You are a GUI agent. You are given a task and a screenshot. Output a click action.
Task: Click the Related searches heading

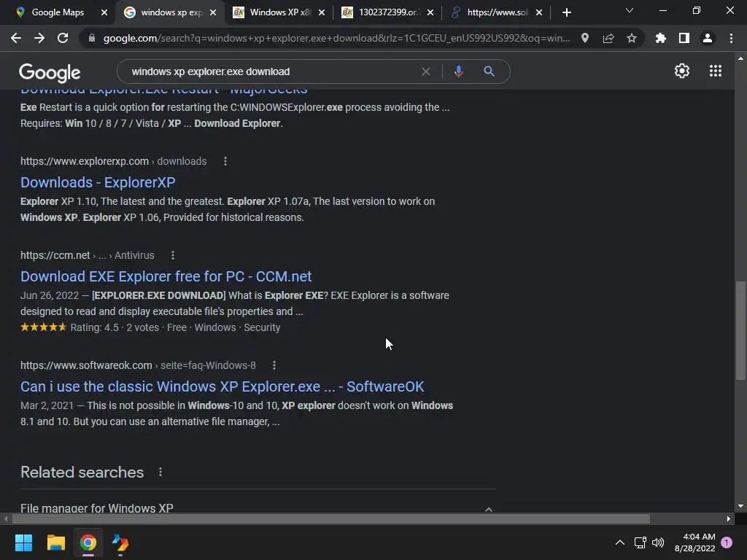tap(82, 472)
